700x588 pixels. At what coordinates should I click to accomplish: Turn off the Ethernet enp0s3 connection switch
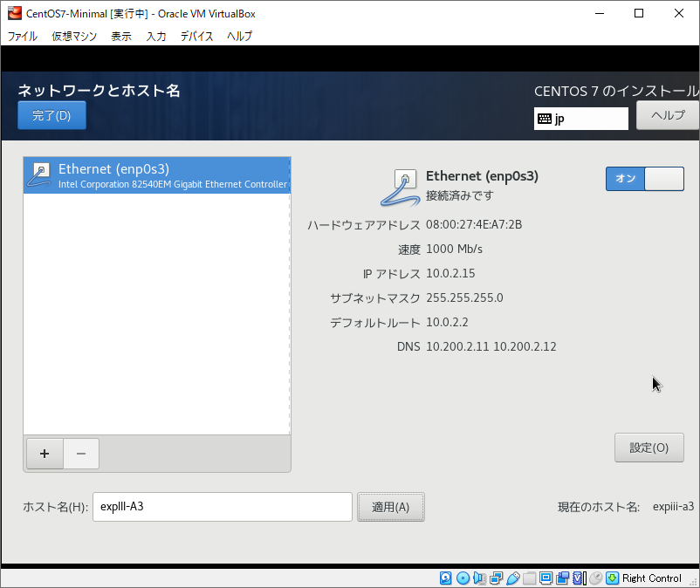click(x=644, y=178)
